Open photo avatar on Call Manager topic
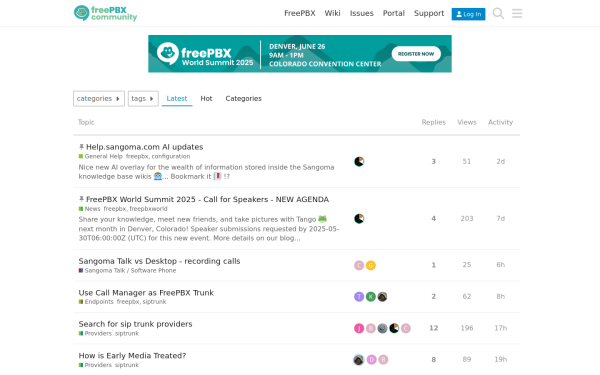600x375 pixels. coord(382,297)
